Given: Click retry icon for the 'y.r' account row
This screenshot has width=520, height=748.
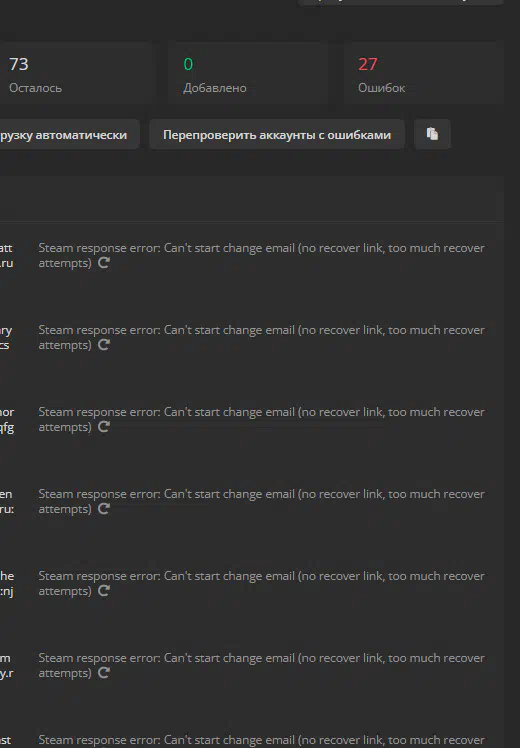Looking at the screenshot, I should coord(104,673).
